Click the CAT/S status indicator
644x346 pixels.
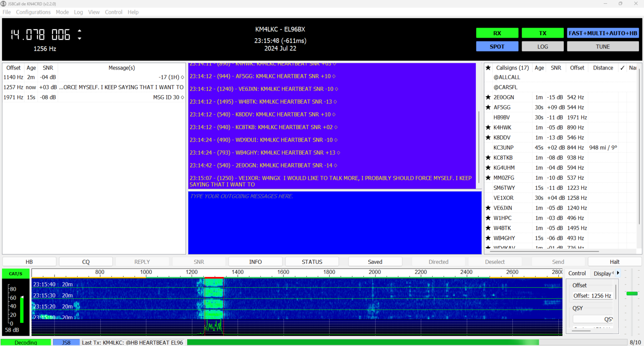point(16,274)
